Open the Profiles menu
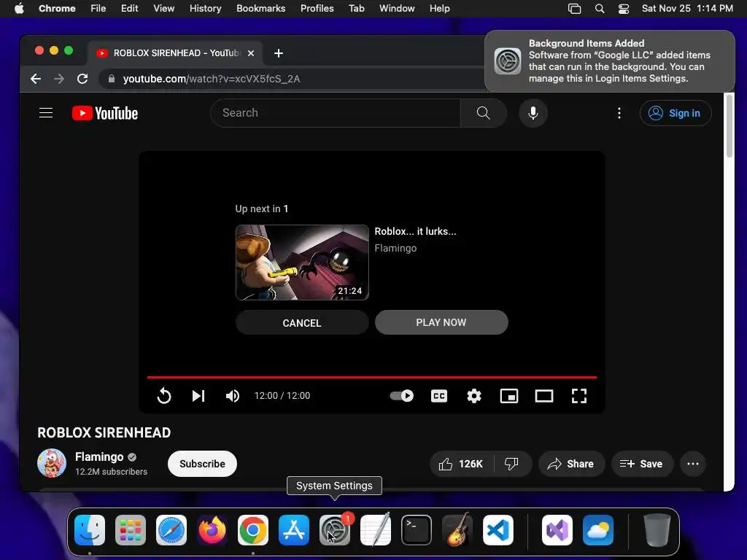This screenshot has height=560, width=747. (317, 9)
